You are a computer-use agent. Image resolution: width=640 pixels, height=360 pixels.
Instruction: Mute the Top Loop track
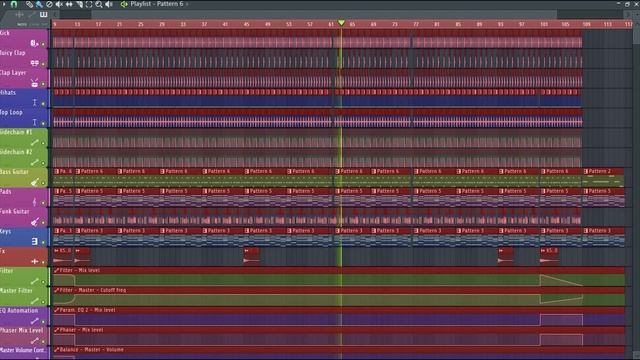[43, 123]
